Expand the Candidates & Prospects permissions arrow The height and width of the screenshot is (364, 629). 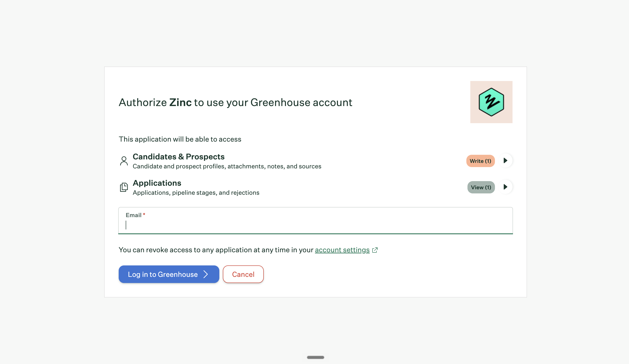(x=505, y=160)
